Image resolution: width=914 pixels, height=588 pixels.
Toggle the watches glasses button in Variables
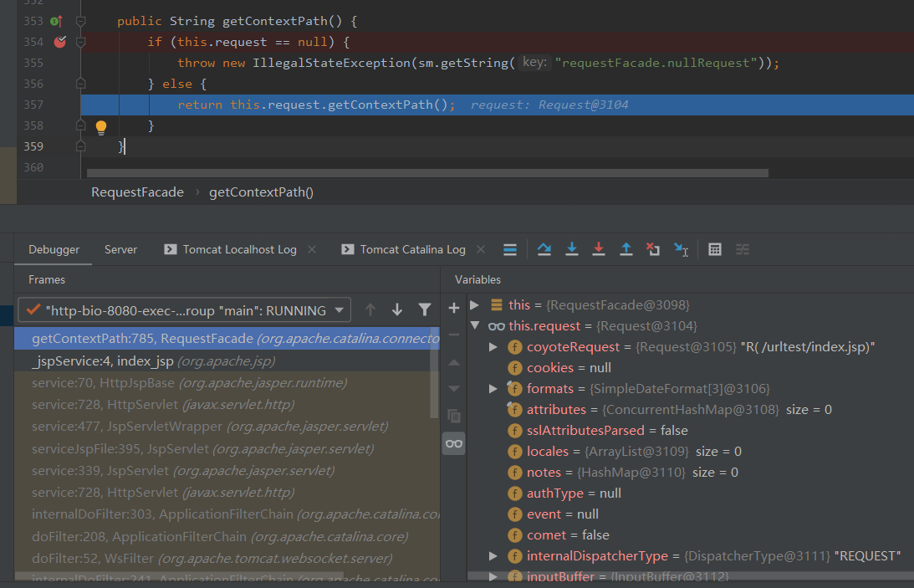point(454,444)
